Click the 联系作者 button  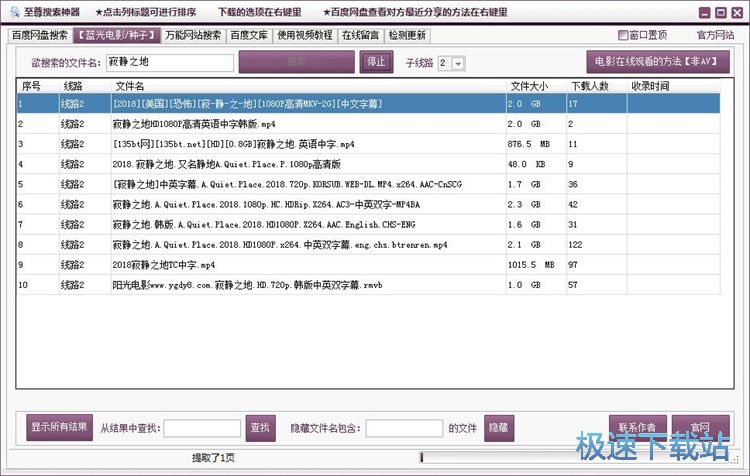click(638, 427)
